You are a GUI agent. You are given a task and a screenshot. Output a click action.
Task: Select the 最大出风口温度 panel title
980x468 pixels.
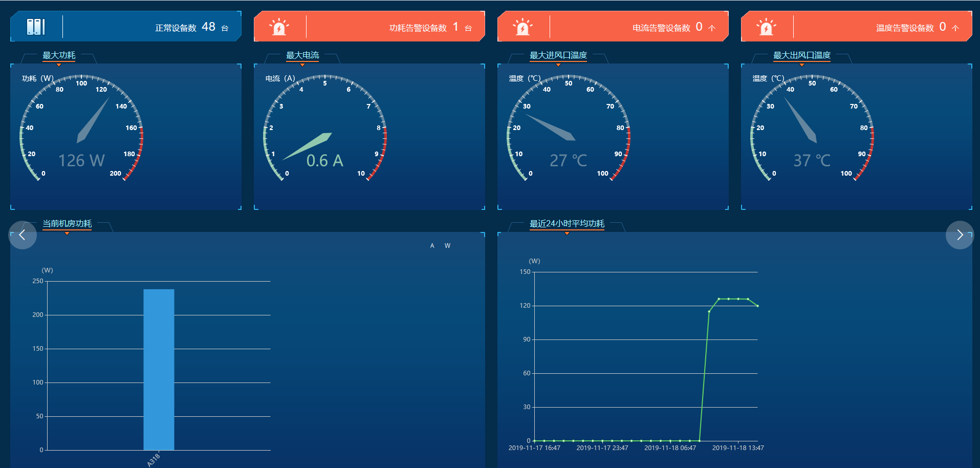point(802,55)
